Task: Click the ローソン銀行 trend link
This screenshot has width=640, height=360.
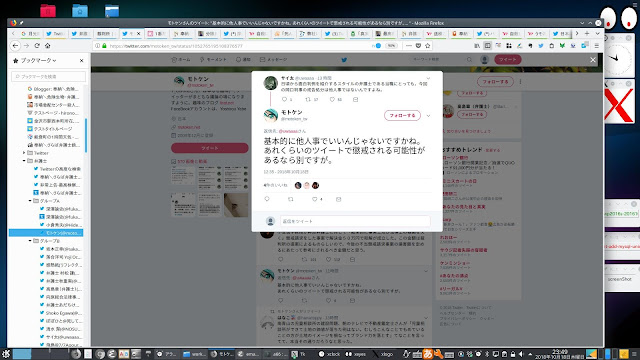Action: 454,158
